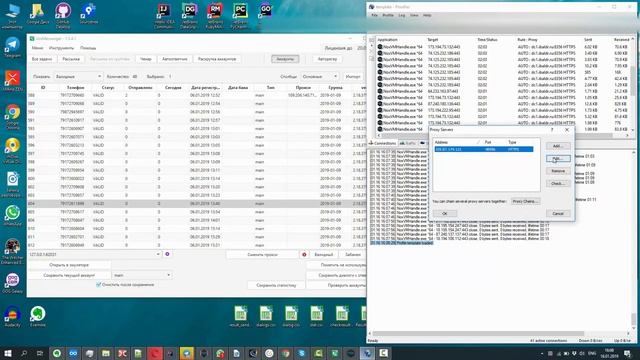Open the Windows Start menu
This screenshot has width=640, height=360.
point(7,353)
